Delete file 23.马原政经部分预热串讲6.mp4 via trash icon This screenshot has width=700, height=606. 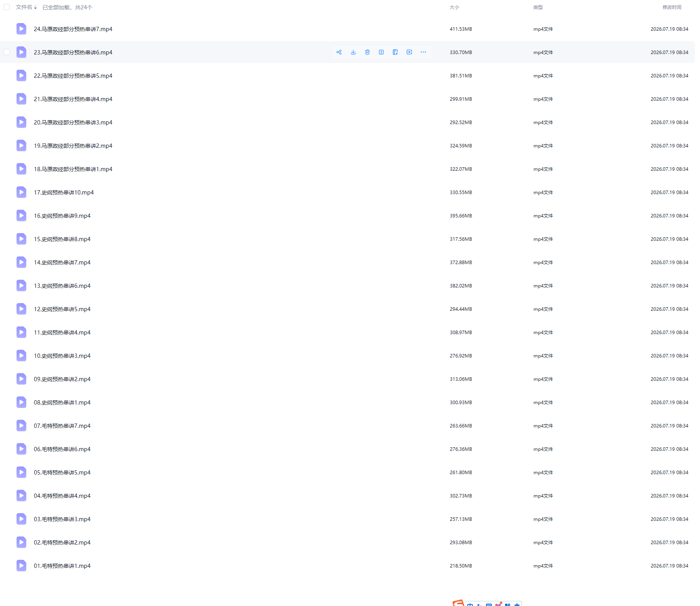pos(367,52)
